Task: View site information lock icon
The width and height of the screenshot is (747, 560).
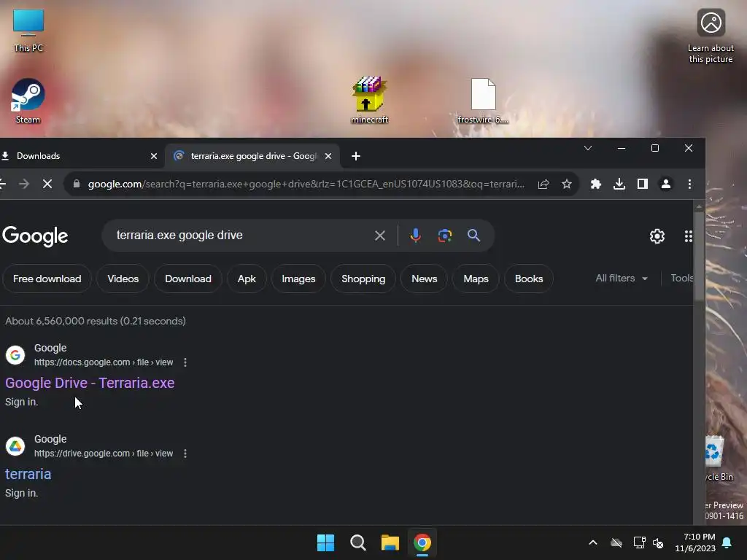Action: [76, 184]
